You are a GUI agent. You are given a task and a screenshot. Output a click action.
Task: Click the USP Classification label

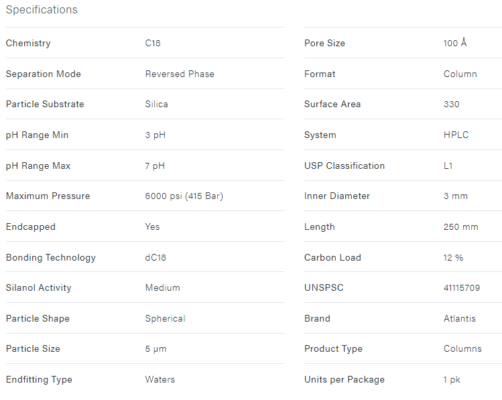(344, 166)
